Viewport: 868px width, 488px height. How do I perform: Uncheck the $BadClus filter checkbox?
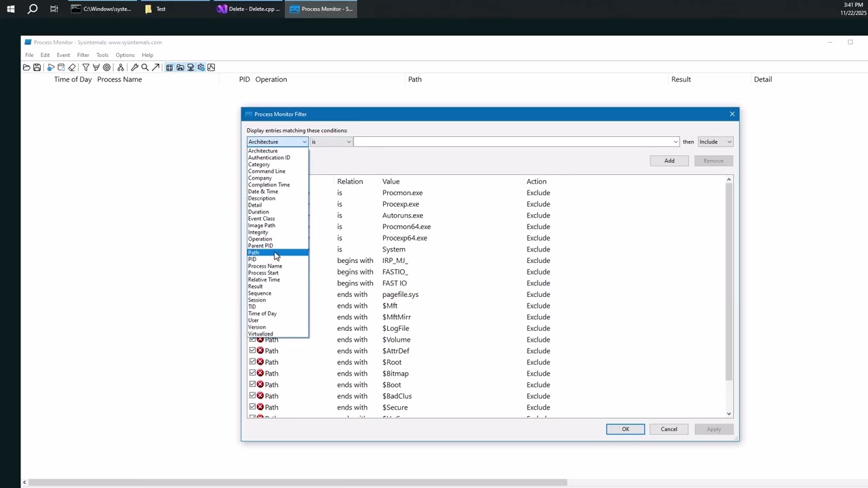(x=252, y=396)
